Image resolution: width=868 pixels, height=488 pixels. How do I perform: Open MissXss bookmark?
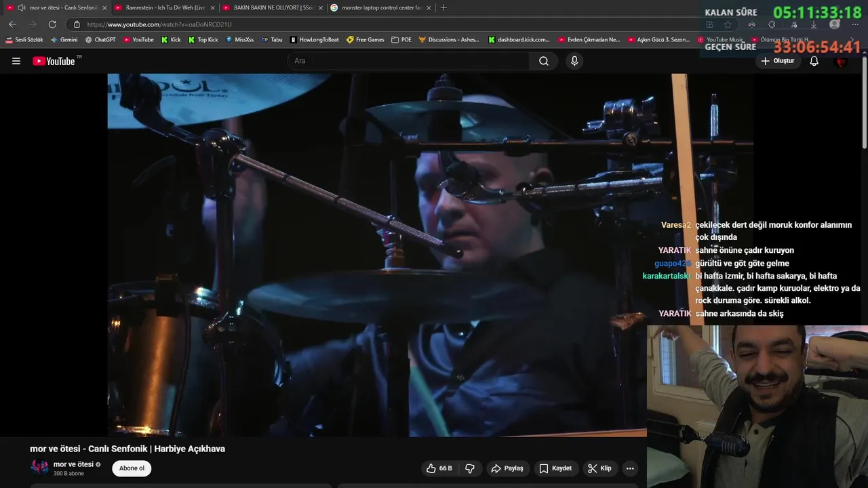(x=240, y=40)
